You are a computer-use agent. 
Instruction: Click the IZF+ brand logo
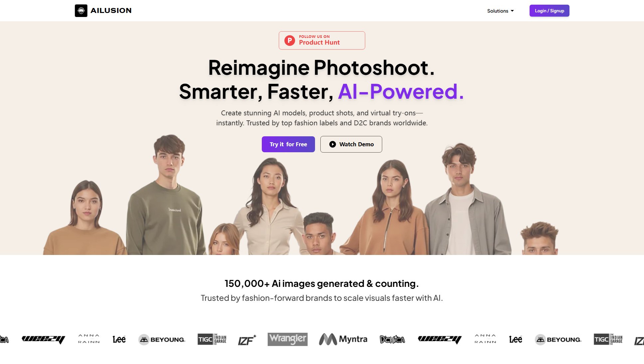(x=247, y=340)
